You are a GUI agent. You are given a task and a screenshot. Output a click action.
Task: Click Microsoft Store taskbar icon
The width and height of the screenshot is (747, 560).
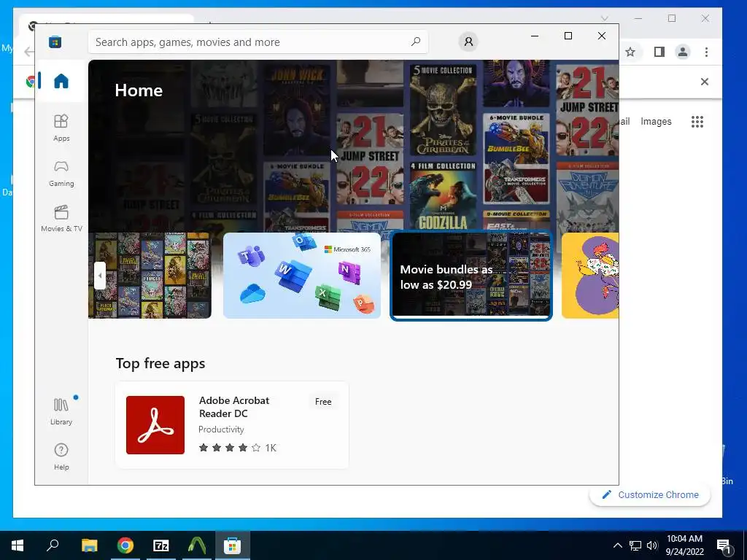233,545
